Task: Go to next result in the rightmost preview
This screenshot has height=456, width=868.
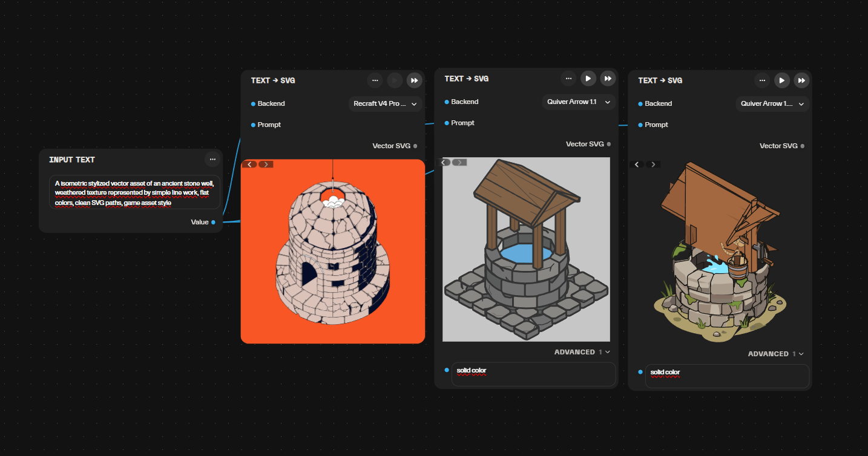Action: pos(653,164)
